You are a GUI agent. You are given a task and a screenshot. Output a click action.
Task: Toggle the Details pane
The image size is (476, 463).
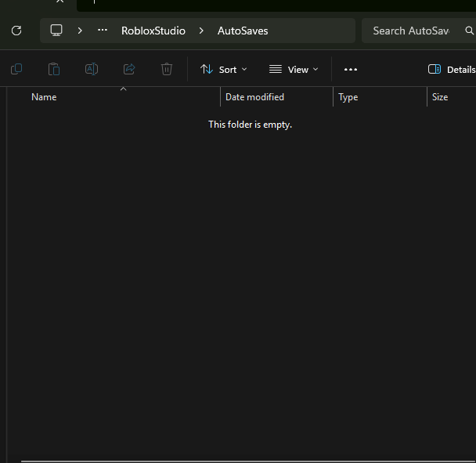click(x=452, y=70)
